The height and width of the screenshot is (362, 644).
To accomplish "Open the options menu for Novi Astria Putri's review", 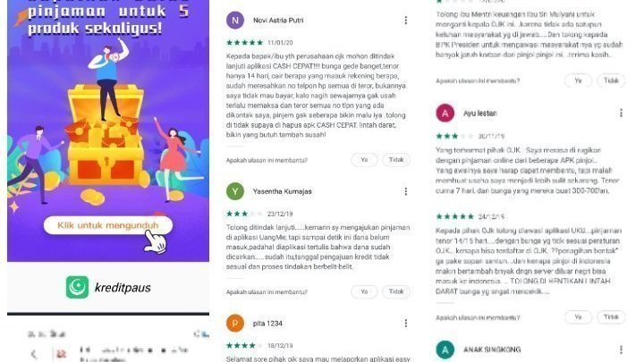I will [x=406, y=20].
